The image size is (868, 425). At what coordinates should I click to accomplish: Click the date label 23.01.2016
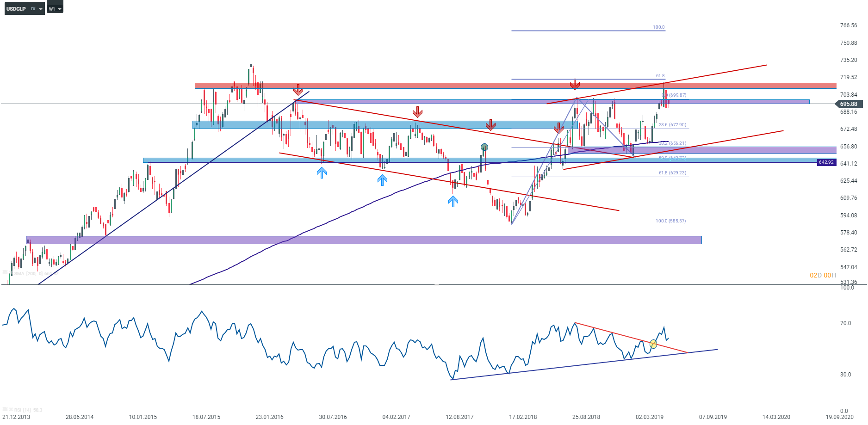pyautogui.click(x=270, y=417)
